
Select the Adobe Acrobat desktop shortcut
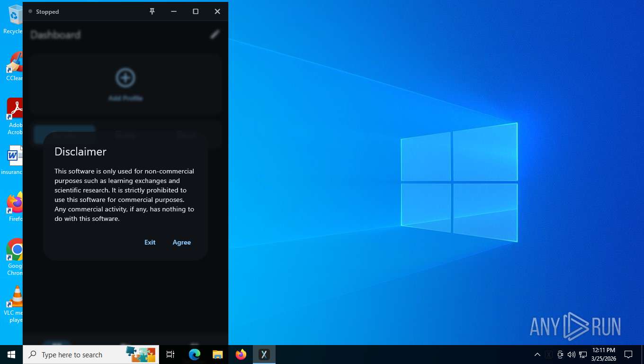pyautogui.click(x=15, y=116)
